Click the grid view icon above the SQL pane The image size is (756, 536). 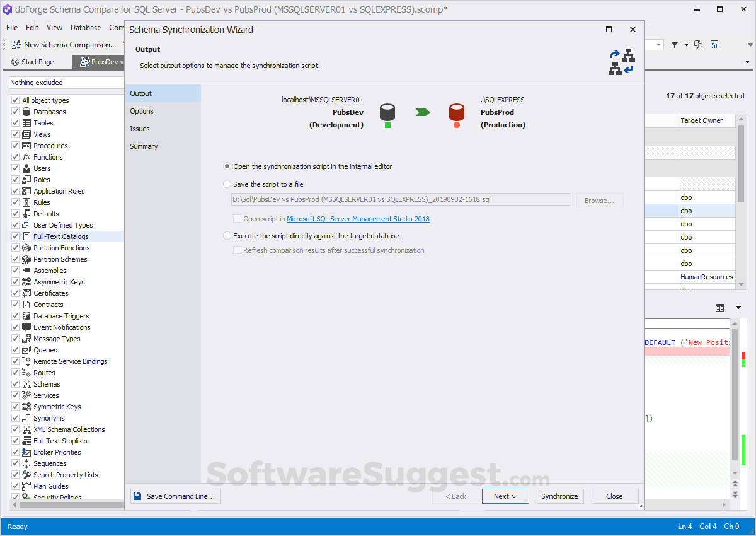click(x=719, y=307)
